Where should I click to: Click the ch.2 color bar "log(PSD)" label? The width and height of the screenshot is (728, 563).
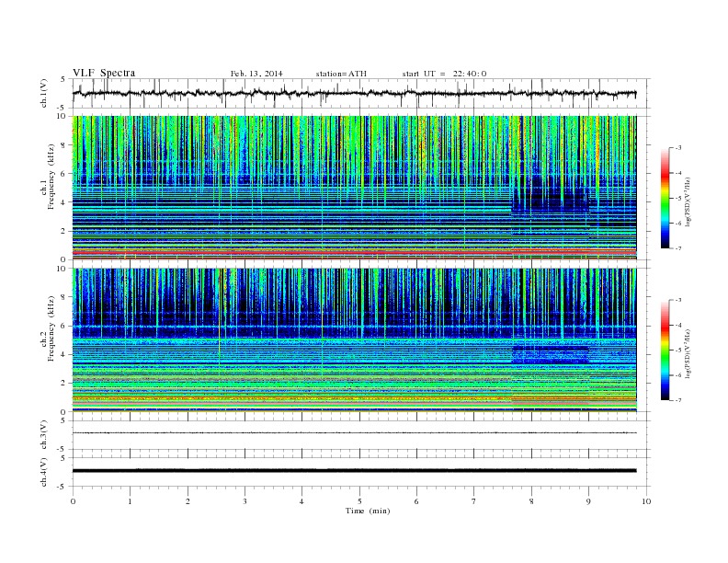[688, 353]
